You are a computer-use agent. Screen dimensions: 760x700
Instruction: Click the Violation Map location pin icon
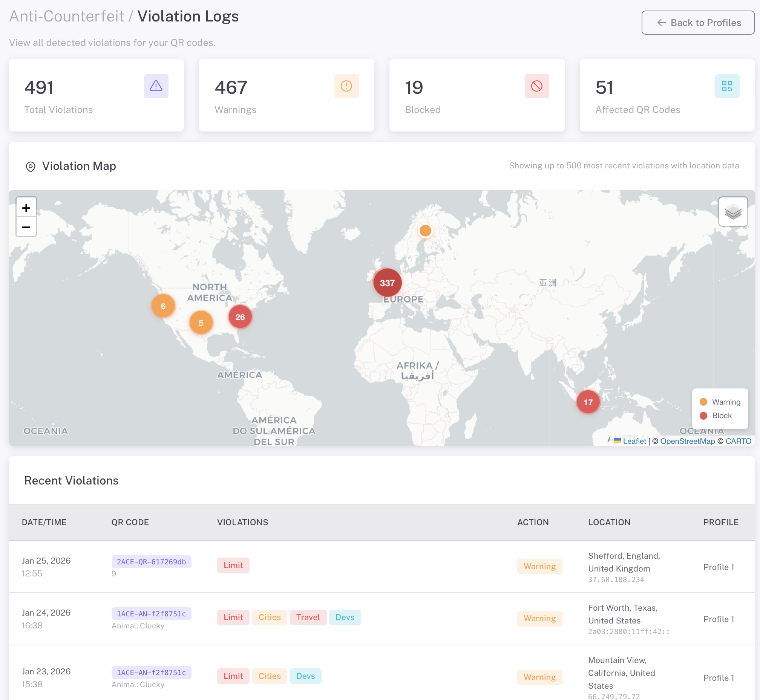(x=30, y=167)
